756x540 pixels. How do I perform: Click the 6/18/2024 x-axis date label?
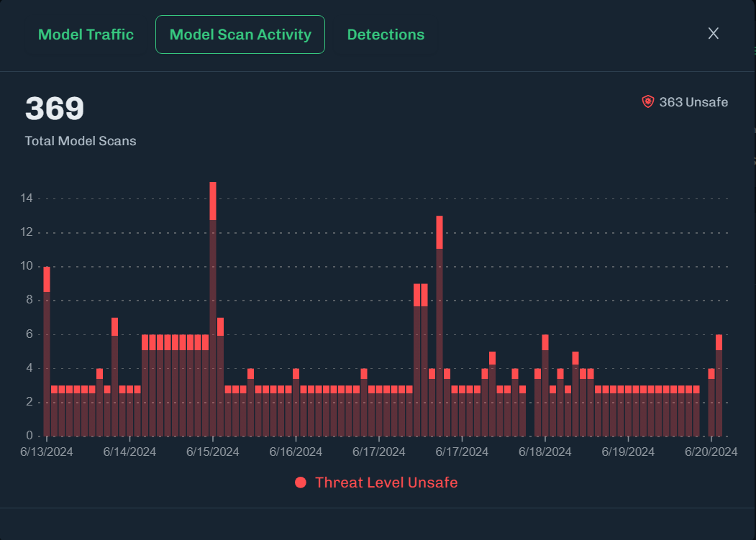pos(545,452)
